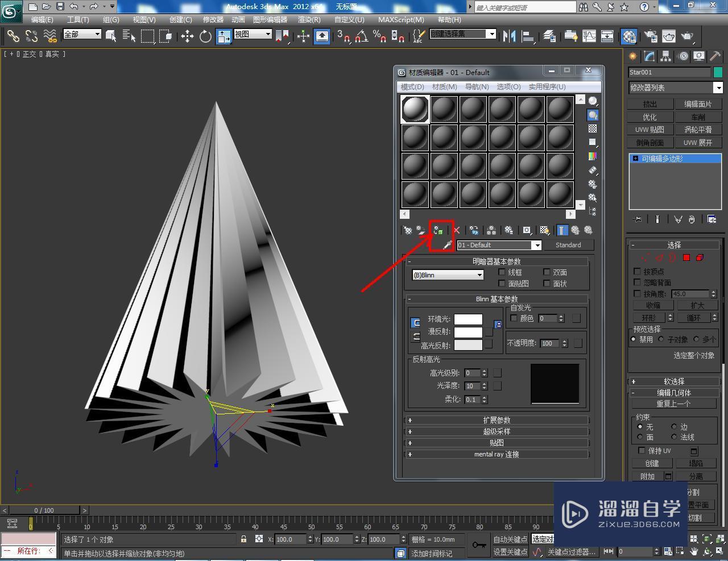The image size is (728, 561).
Task: Enable the 面状 checkbox
Action: click(547, 283)
